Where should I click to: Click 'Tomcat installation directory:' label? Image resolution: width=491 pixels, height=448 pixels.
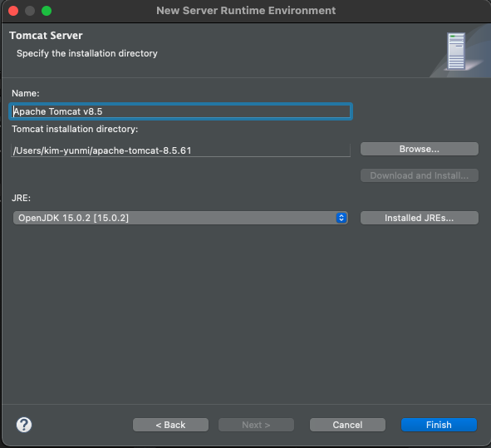75,129
